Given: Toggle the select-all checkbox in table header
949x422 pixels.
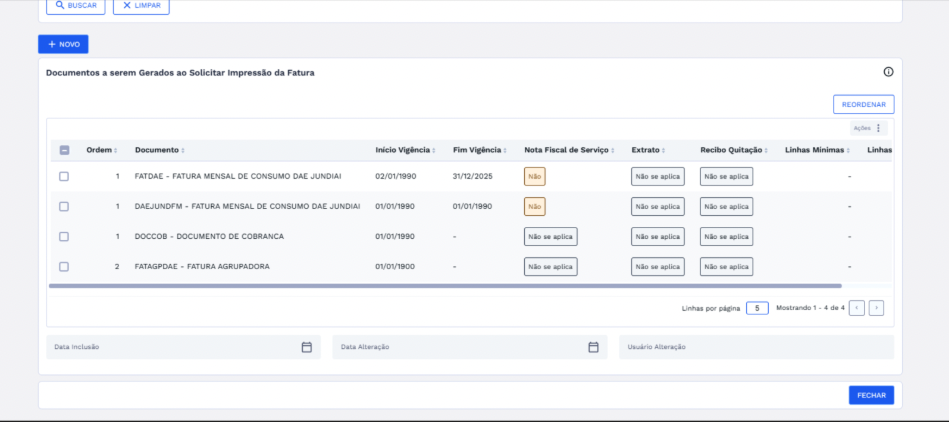Looking at the screenshot, I should click(64, 150).
